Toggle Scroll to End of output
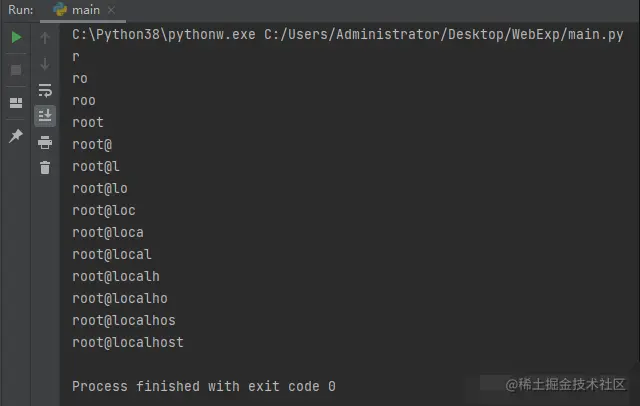This screenshot has width=640, height=406. pos(45,115)
